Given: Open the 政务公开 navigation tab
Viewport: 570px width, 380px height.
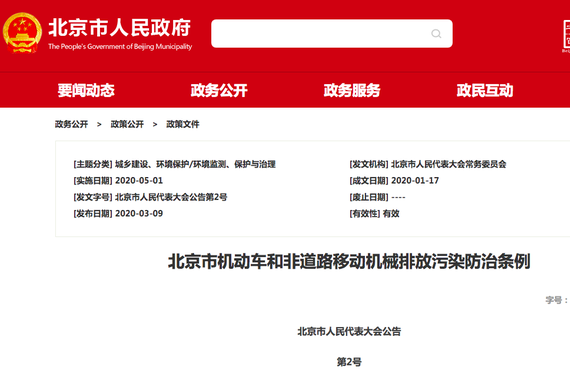Looking at the screenshot, I should pos(219,90).
